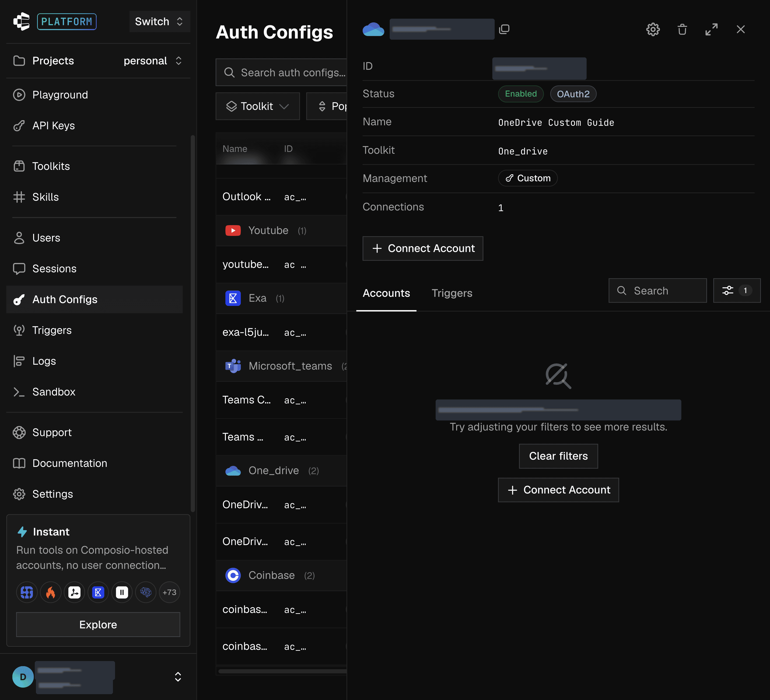Collapse the Exa group row
The image size is (770, 700).
(281, 298)
